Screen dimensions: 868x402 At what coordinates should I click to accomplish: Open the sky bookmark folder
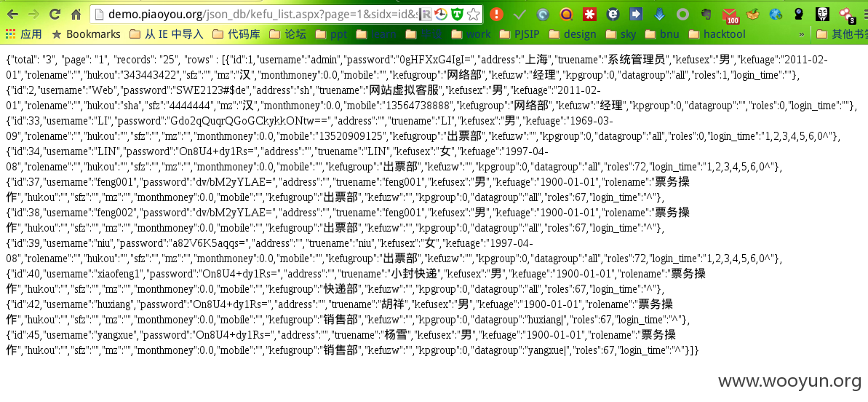point(621,34)
